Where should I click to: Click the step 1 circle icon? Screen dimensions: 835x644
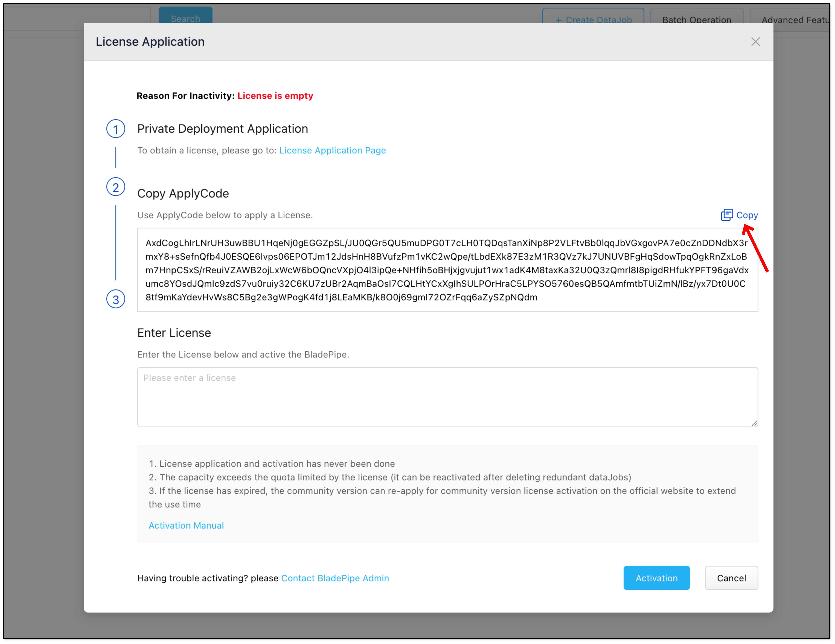(115, 129)
